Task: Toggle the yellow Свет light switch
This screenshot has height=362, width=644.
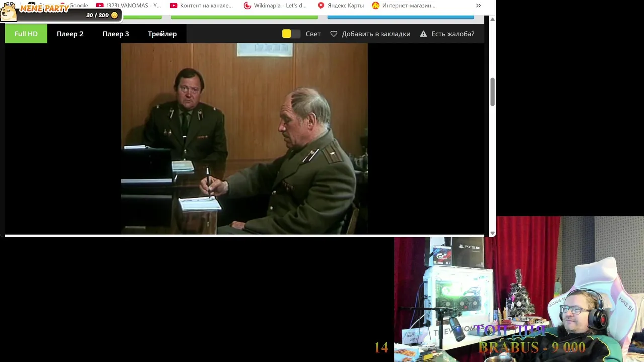Action: tap(291, 34)
